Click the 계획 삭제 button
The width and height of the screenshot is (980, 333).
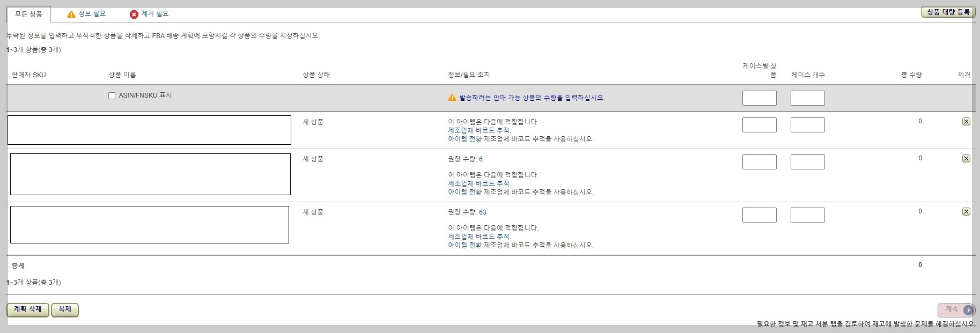(27, 310)
